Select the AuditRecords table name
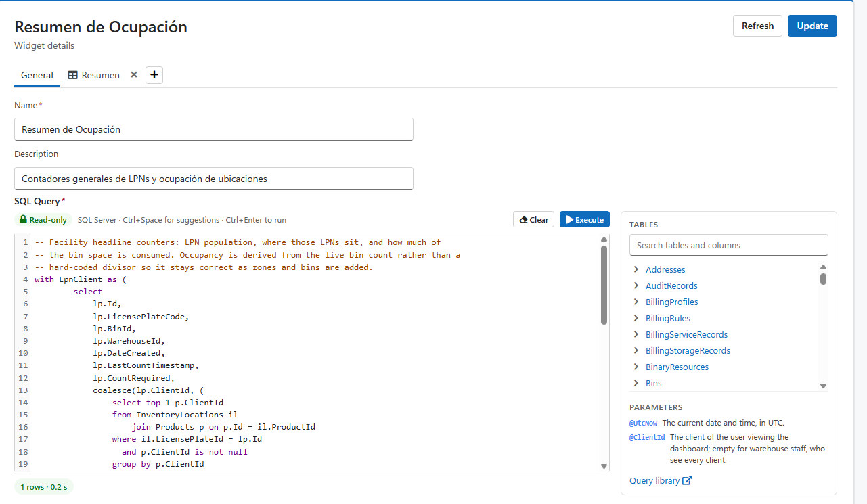The width and height of the screenshot is (867, 504). click(x=671, y=285)
